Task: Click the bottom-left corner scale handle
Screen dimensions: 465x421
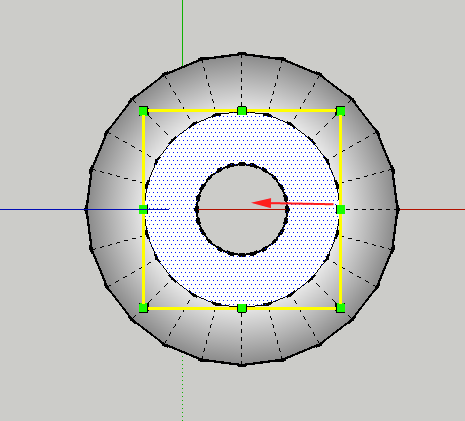Action: (143, 308)
